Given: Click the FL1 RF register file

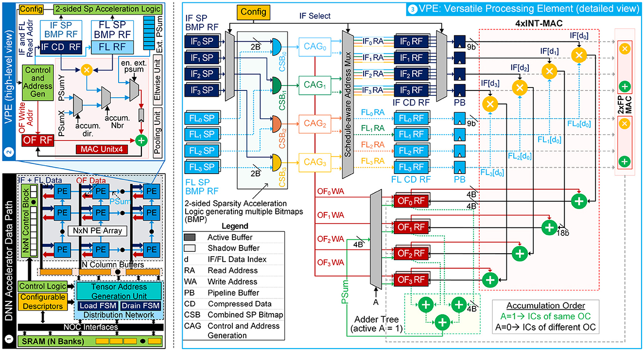Looking at the screenshot, I should [411, 135].
